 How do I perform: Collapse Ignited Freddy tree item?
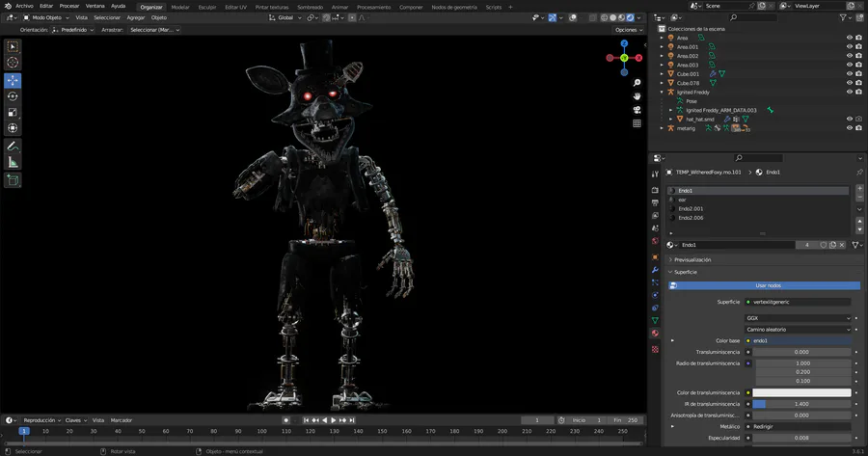tap(662, 92)
